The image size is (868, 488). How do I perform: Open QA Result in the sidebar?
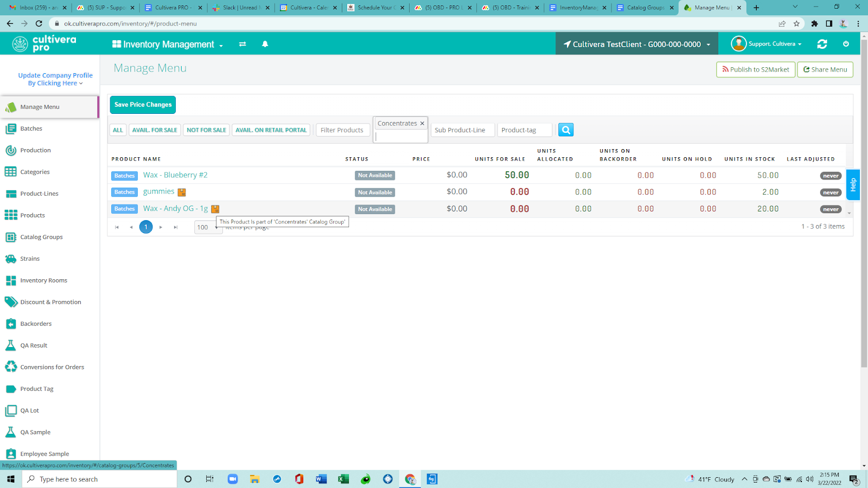point(34,345)
